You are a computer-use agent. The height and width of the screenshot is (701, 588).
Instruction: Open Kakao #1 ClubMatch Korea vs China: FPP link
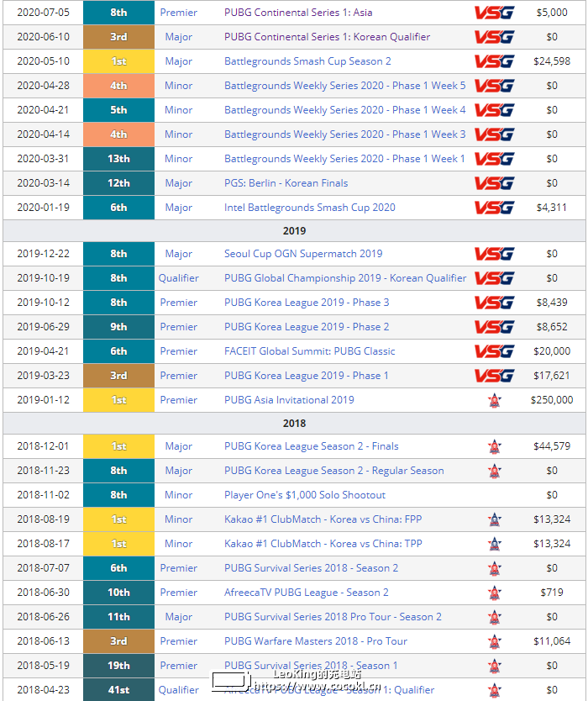tap(323, 519)
